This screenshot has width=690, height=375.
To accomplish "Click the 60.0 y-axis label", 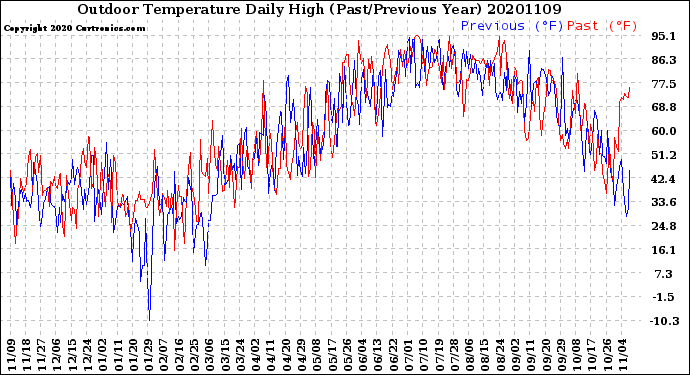I will click(x=663, y=131).
